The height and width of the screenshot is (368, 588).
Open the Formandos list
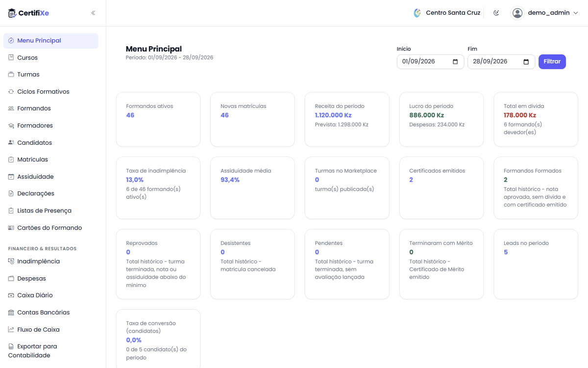pos(51,108)
